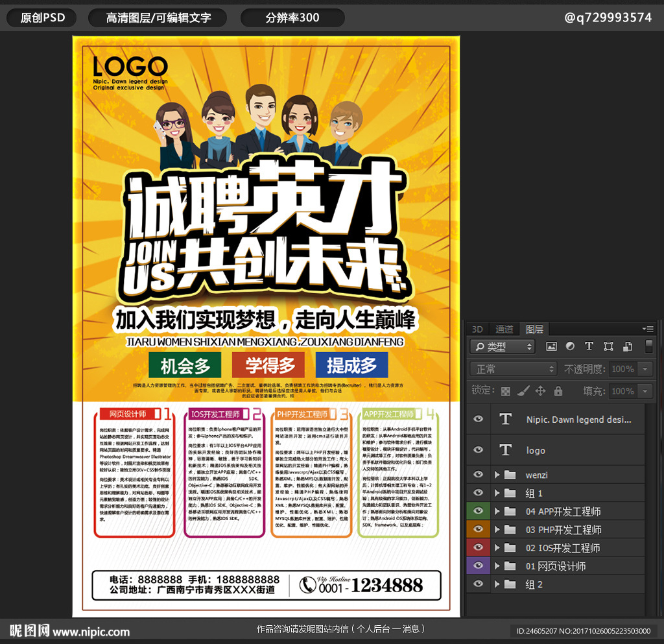Click the pixel layer filter icon

pyautogui.click(x=552, y=346)
